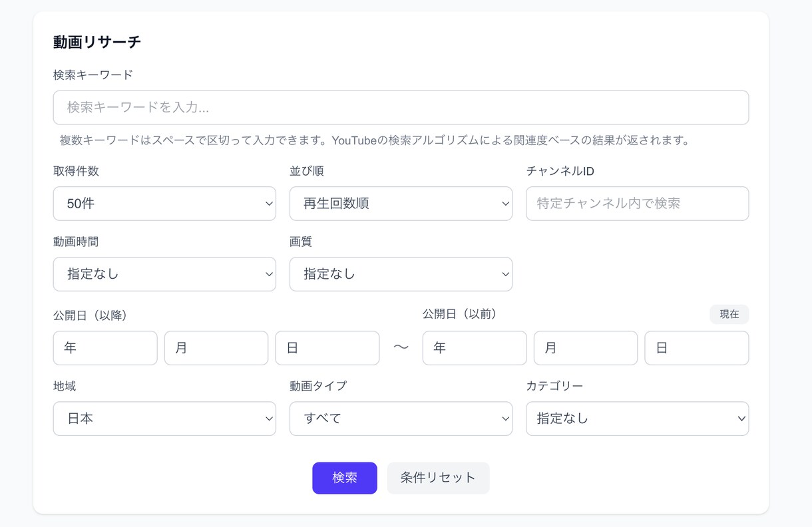Click the 動画リサーチ heading text
The width and height of the screenshot is (812, 527).
click(x=97, y=42)
